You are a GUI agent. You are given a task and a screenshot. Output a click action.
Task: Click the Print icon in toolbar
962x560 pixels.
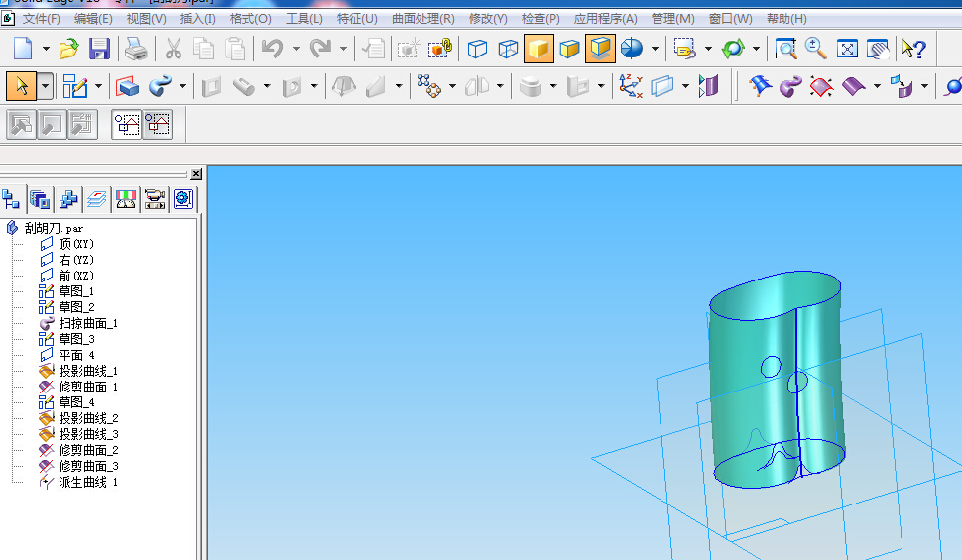136,49
